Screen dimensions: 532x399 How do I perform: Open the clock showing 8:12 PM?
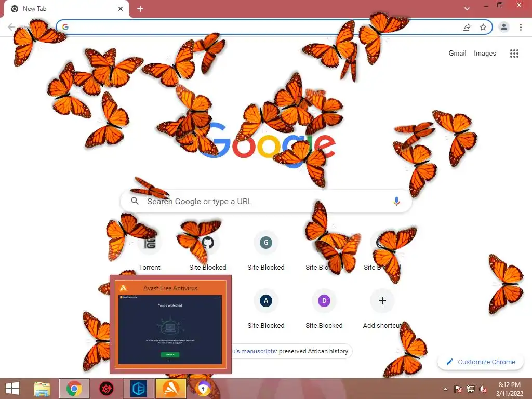pos(509,389)
